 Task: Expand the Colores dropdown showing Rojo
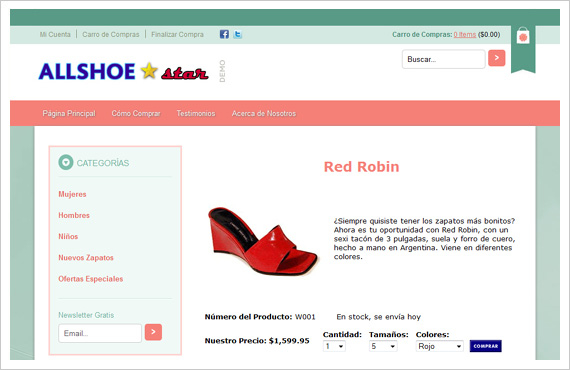439,346
